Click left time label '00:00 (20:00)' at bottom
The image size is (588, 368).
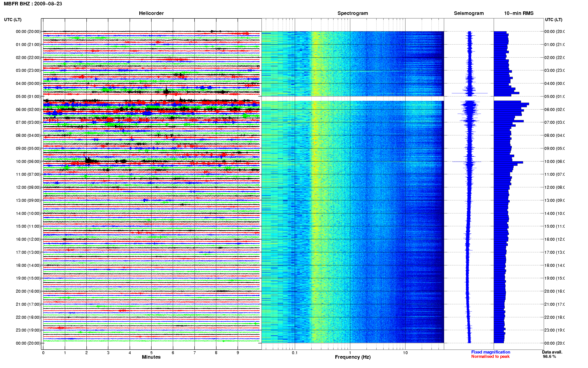point(28,343)
